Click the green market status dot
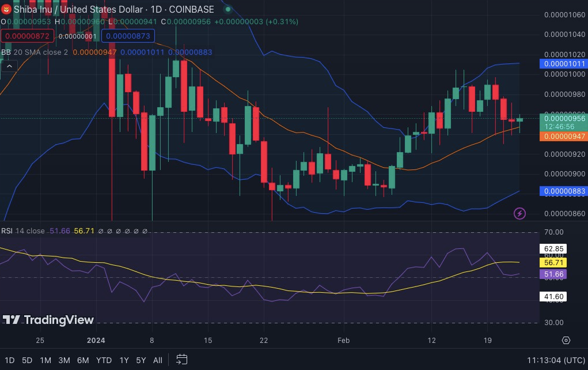588x370 pixels. (x=227, y=9)
